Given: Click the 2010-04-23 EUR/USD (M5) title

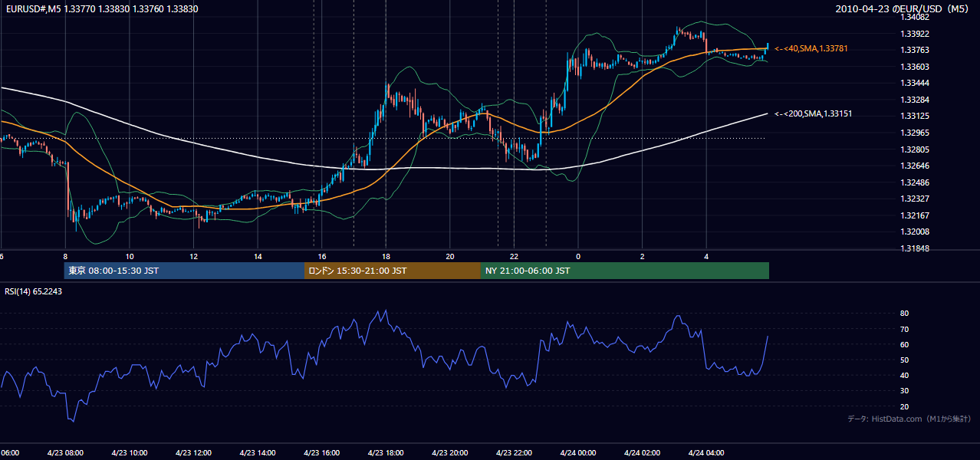Looking at the screenshot, I should (903, 8).
